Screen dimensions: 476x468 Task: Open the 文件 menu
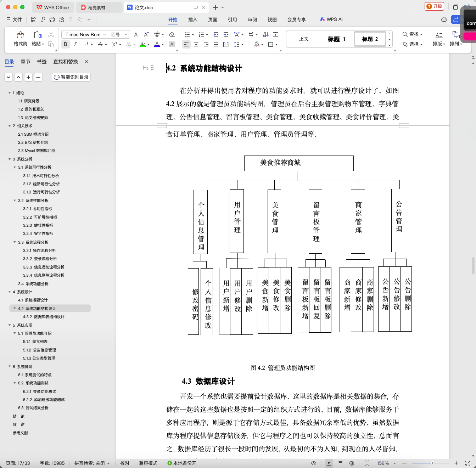coord(14,19)
